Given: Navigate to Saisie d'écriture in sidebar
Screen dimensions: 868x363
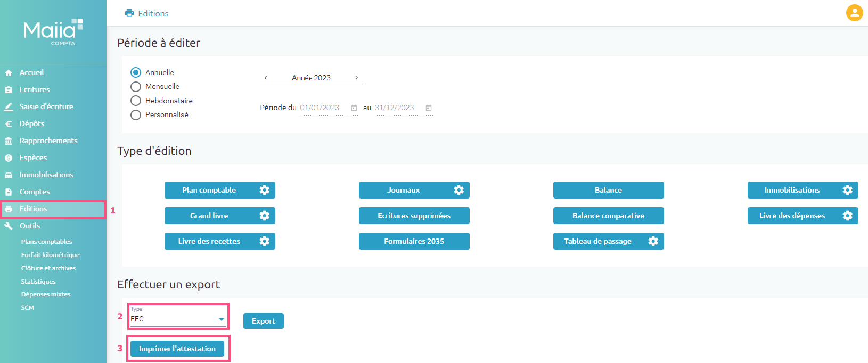Looking at the screenshot, I should pyautogui.click(x=46, y=106).
